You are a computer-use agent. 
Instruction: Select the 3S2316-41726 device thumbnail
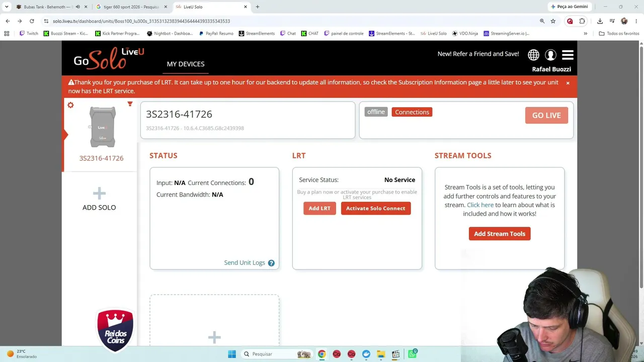point(102,127)
